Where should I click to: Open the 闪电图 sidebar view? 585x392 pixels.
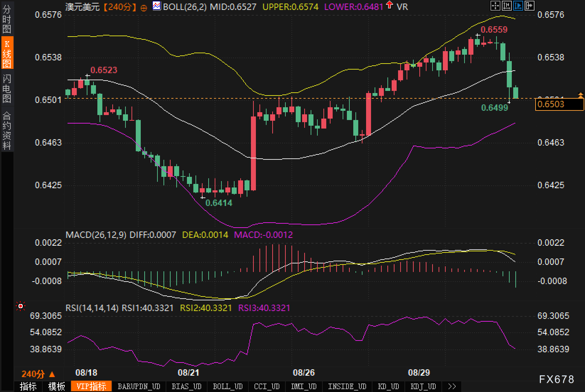click(x=7, y=88)
